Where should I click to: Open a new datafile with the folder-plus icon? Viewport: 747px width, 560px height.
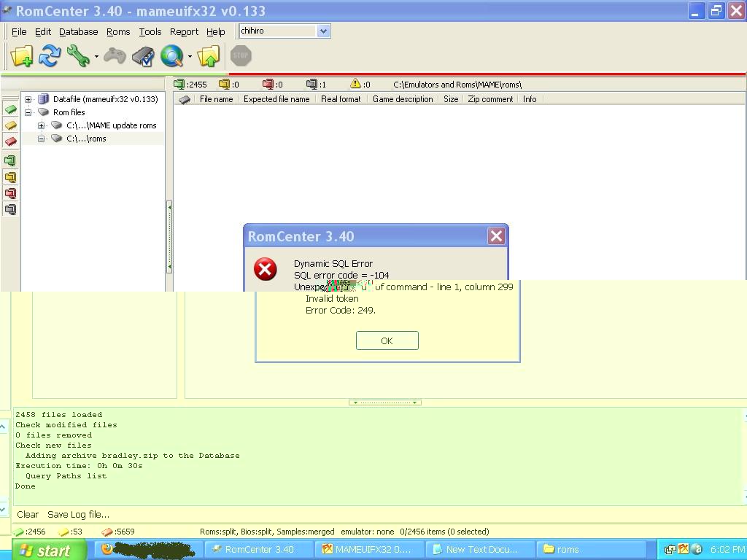click(x=21, y=56)
